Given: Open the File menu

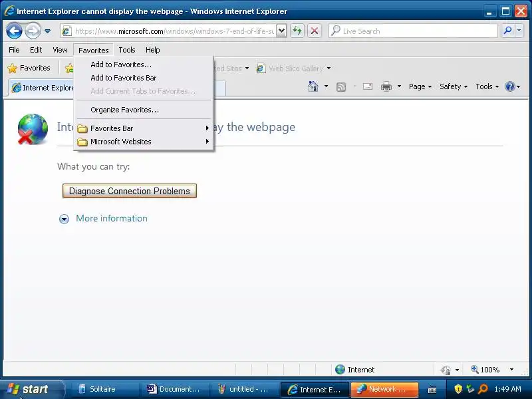Looking at the screenshot, I should point(14,50).
